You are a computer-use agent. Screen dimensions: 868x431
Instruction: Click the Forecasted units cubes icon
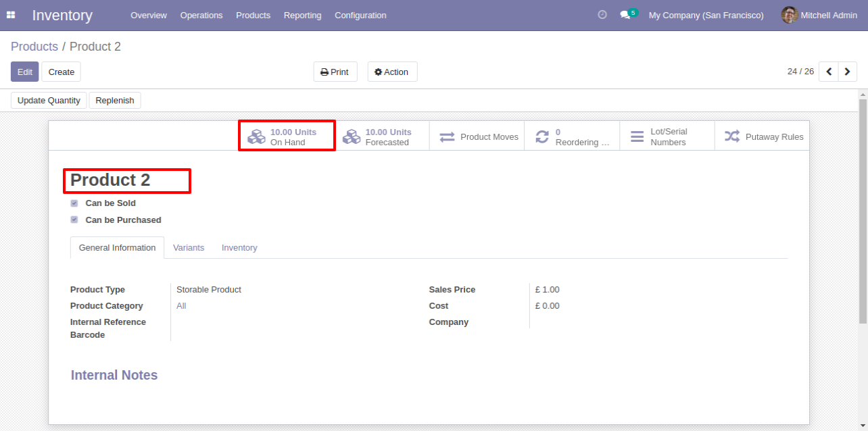(x=352, y=137)
